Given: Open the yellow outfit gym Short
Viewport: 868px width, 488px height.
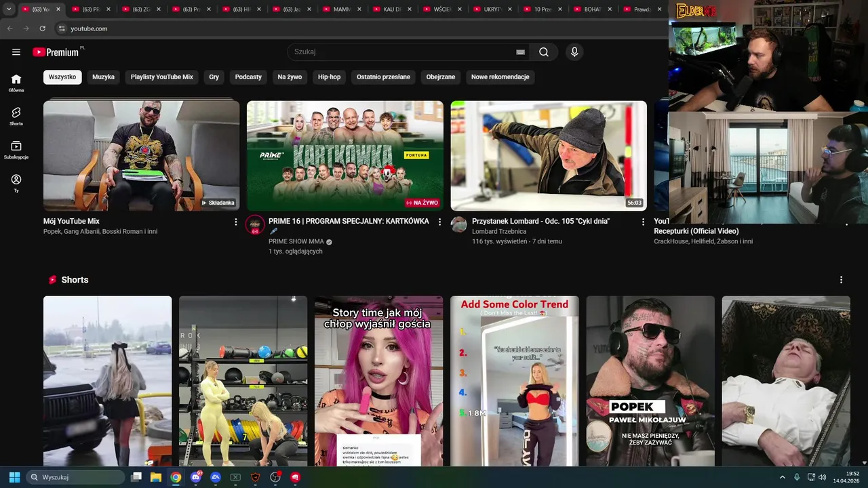Looking at the screenshot, I should (243, 381).
